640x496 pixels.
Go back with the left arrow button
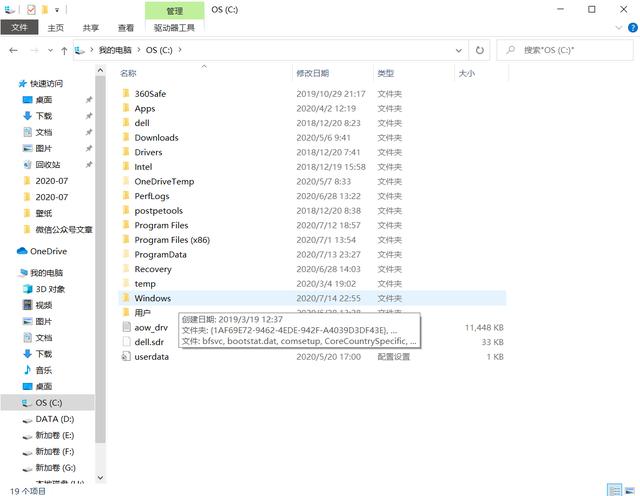click(13, 50)
